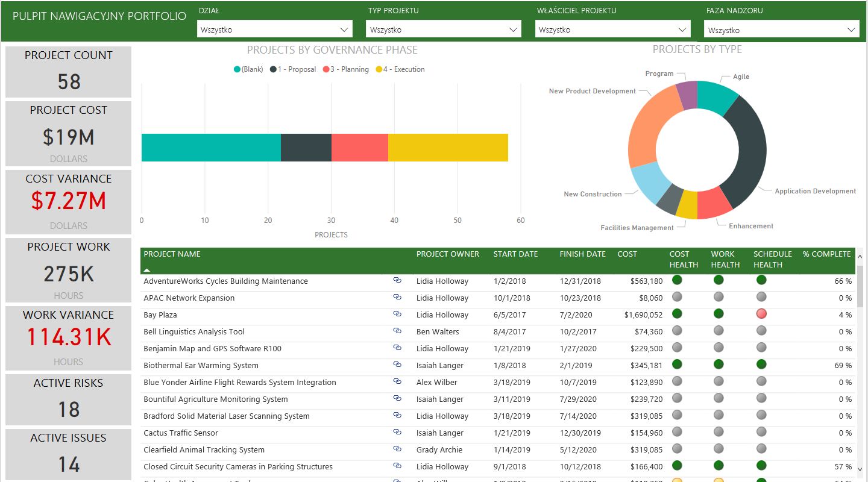This screenshot has height=482, width=868.
Task: Click the link icon next to Bell Linguistics Analysis Tool
Action: tap(397, 331)
